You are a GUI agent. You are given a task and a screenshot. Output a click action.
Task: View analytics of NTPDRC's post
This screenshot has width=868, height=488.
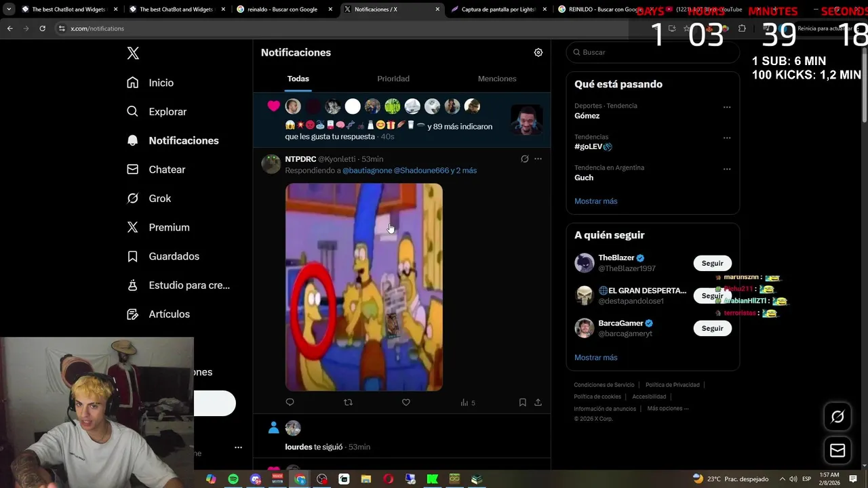click(x=467, y=403)
